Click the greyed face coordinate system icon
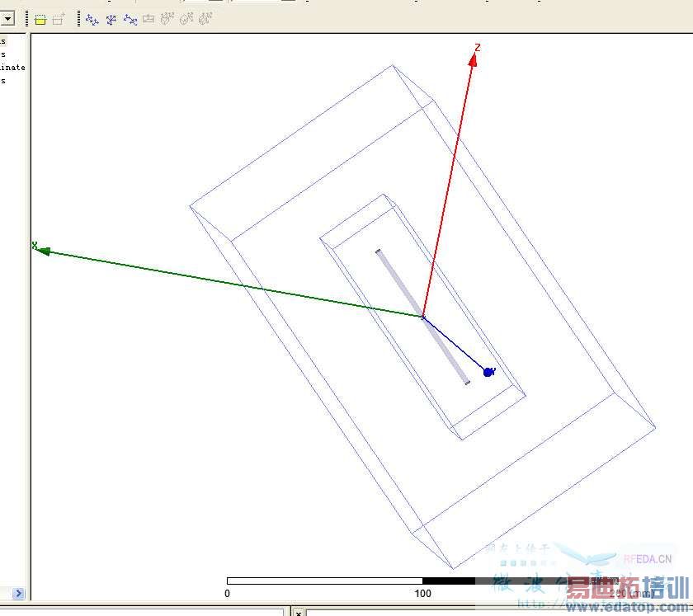Viewport: 693px width, 616px height. (148, 19)
